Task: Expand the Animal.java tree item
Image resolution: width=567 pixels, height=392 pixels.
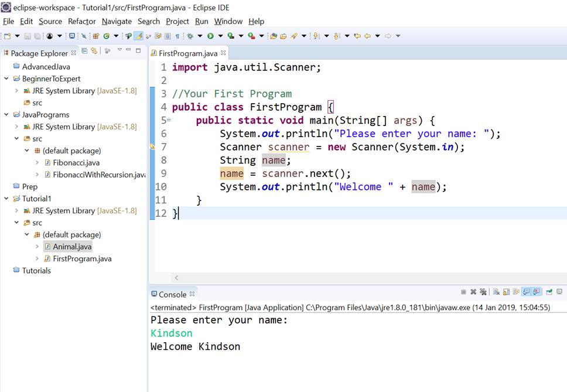Action: click(36, 246)
